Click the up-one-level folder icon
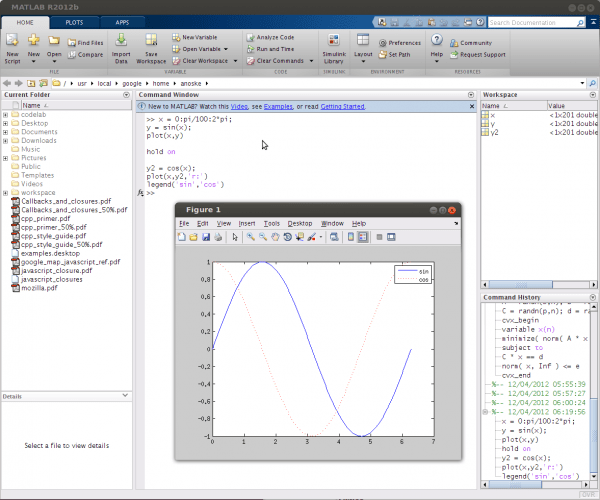 click(x=31, y=83)
